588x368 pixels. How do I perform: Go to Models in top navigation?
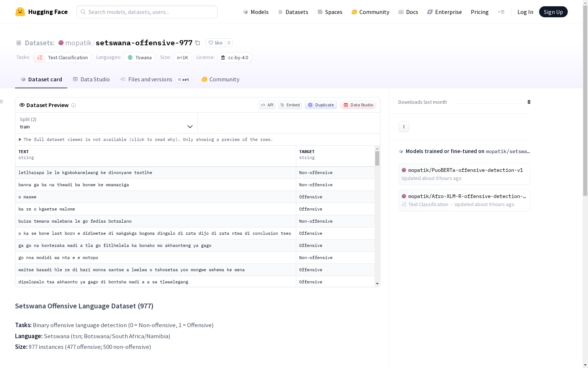pos(256,12)
